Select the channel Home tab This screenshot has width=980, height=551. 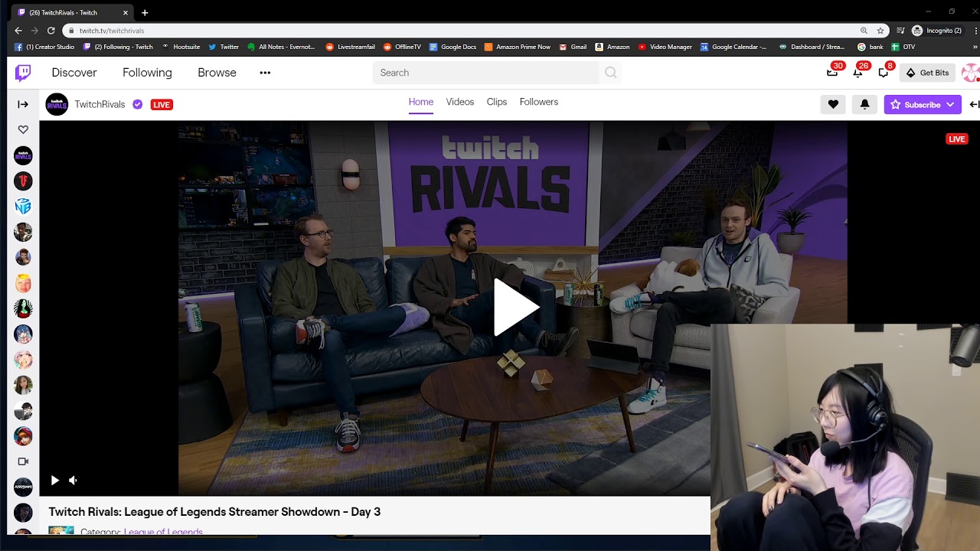pos(421,102)
